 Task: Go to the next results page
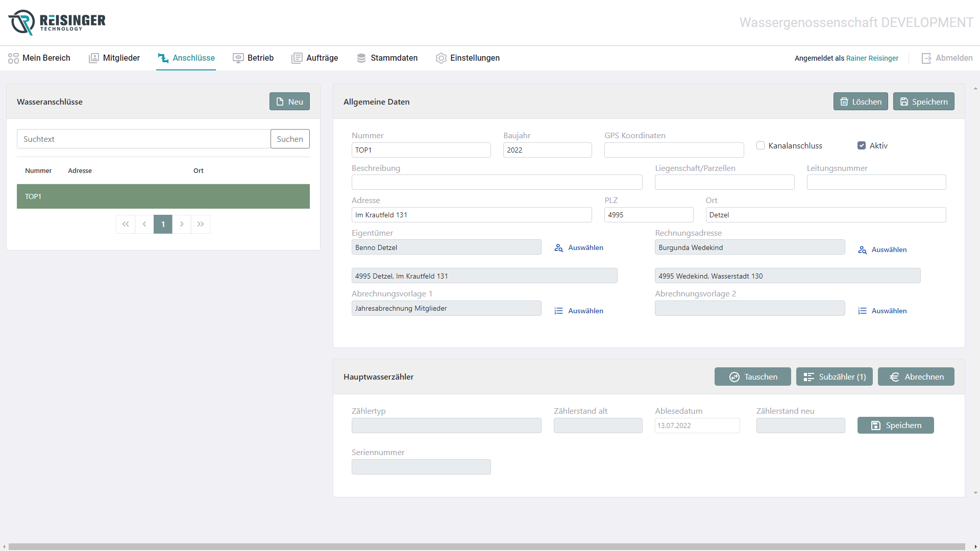tap(182, 224)
